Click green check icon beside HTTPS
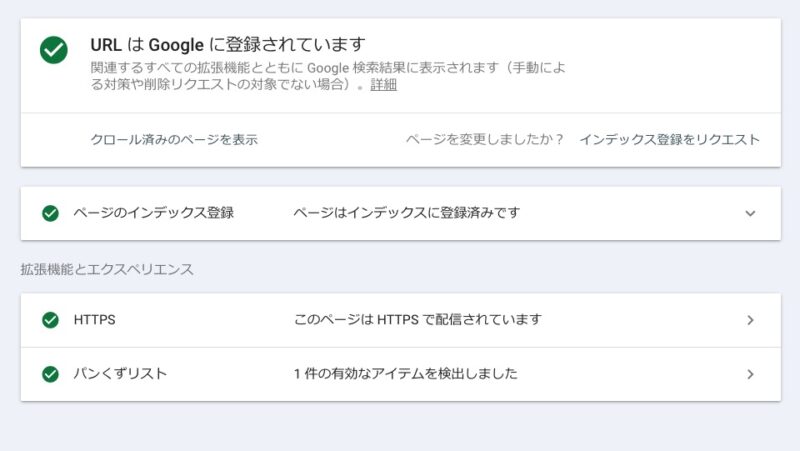The width and height of the screenshot is (800, 451). tap(50, 320)
